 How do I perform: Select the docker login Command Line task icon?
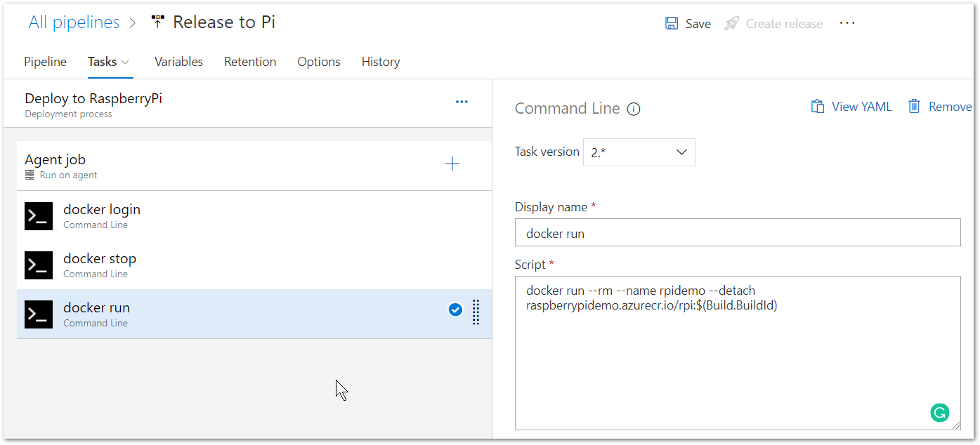click(38, 216)
